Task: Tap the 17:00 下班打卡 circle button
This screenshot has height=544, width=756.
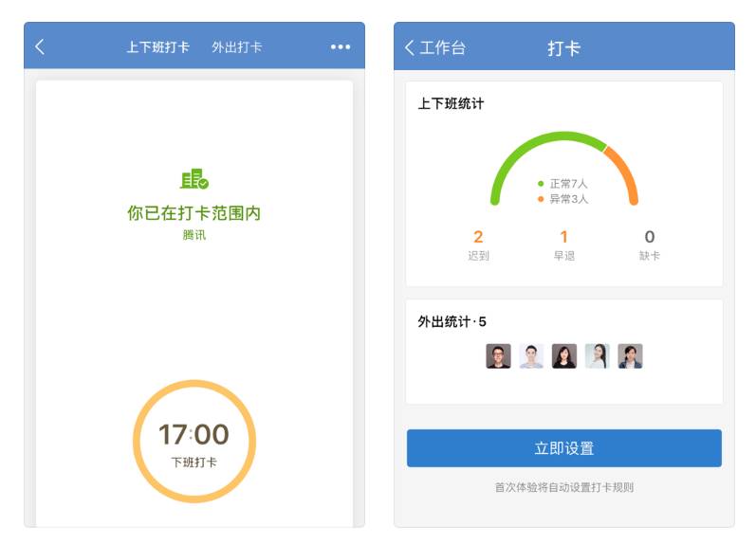Action: pos(194,442)
